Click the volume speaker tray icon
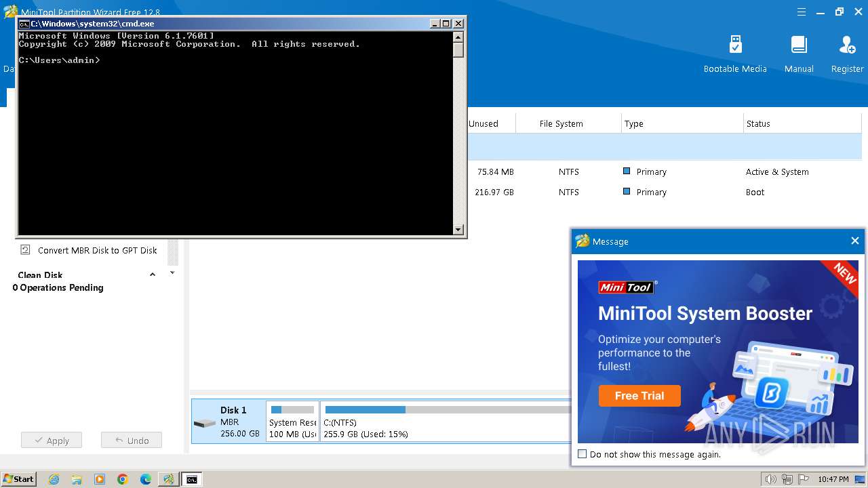 pos(770,479)
